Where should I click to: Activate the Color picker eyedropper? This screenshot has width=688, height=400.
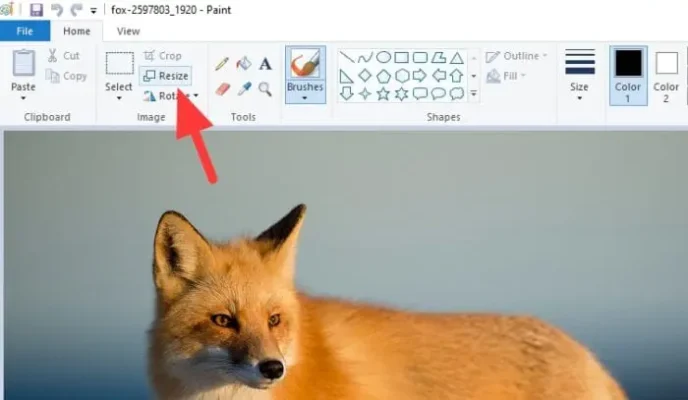tap(244, 89)
